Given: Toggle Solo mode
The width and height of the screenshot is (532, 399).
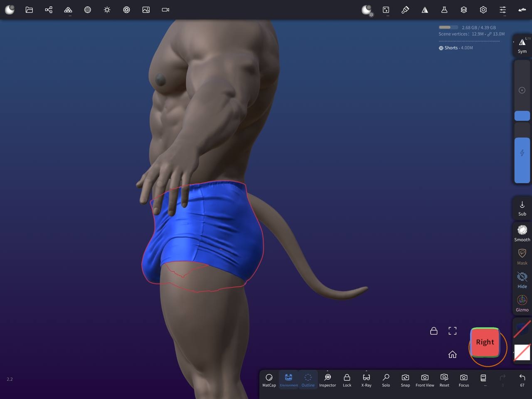Looking at the screenshot, I should click(x=386, y=379).
